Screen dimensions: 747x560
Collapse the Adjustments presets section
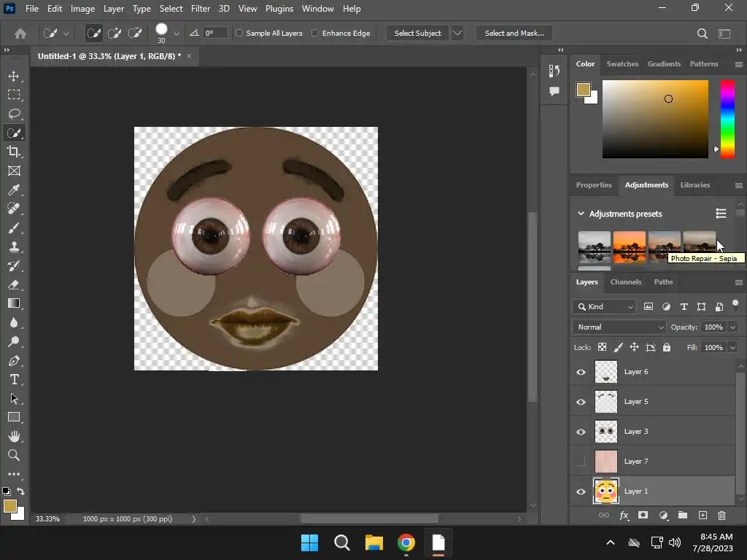pos(581,214)
